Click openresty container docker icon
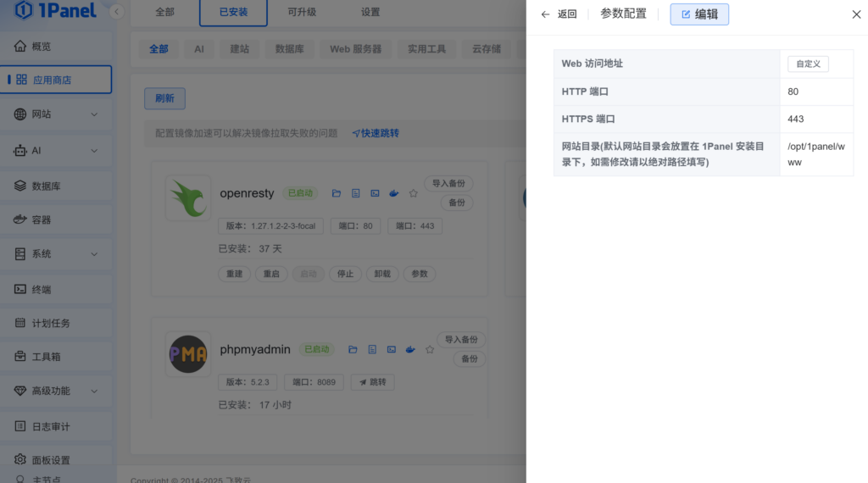 [393, 193]
